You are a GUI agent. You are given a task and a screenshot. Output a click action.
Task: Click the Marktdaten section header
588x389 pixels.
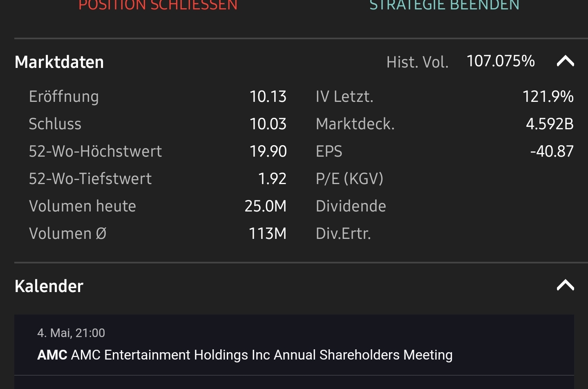click(59, 62)
